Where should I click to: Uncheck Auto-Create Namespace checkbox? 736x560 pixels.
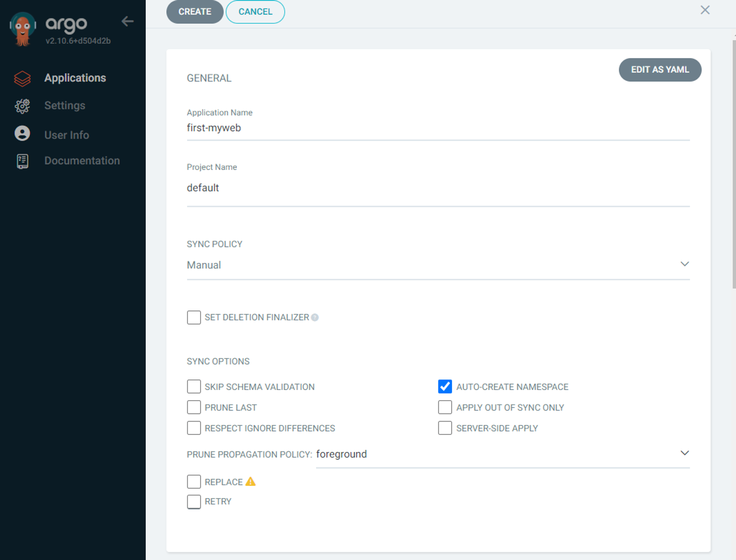(445, 387)
